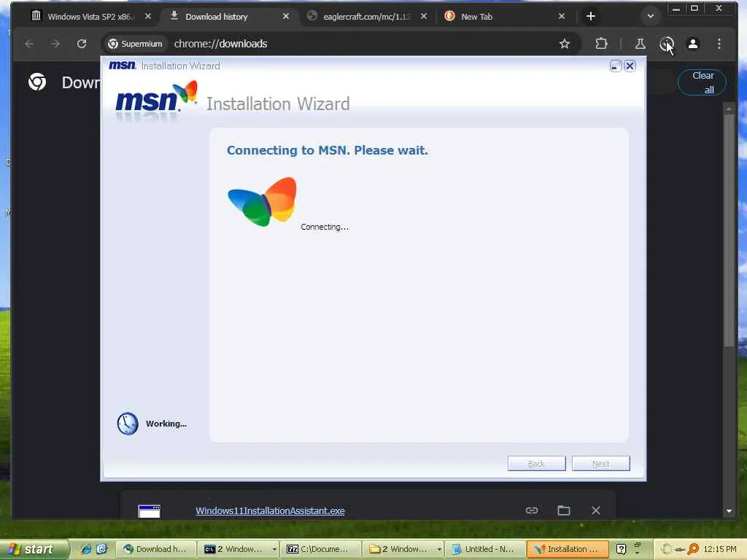
Task: Open a new browser tab with plus icon
Action: coord(591,16)
